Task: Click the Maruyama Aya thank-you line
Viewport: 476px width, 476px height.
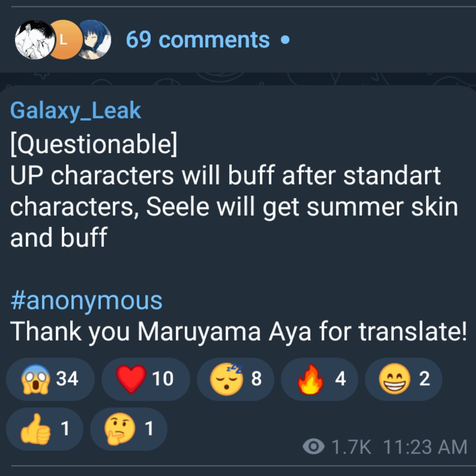Action: coord(238,332)
